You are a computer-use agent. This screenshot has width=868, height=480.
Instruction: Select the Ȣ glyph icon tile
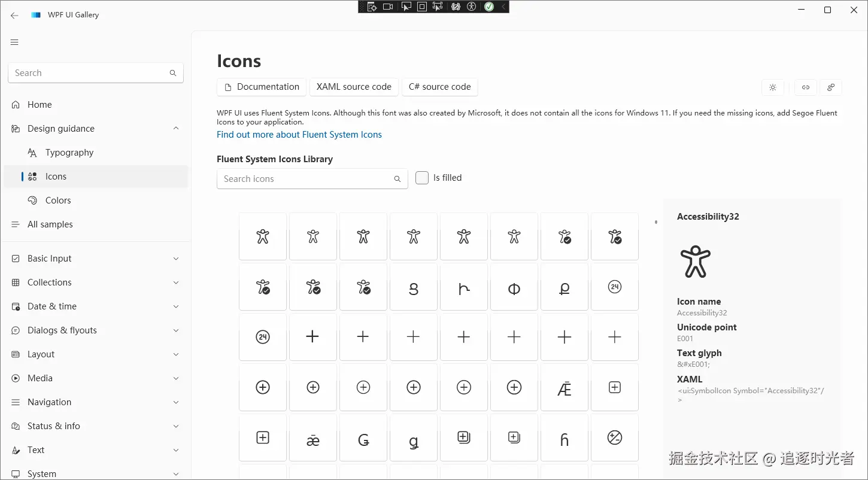click(414, 287)
